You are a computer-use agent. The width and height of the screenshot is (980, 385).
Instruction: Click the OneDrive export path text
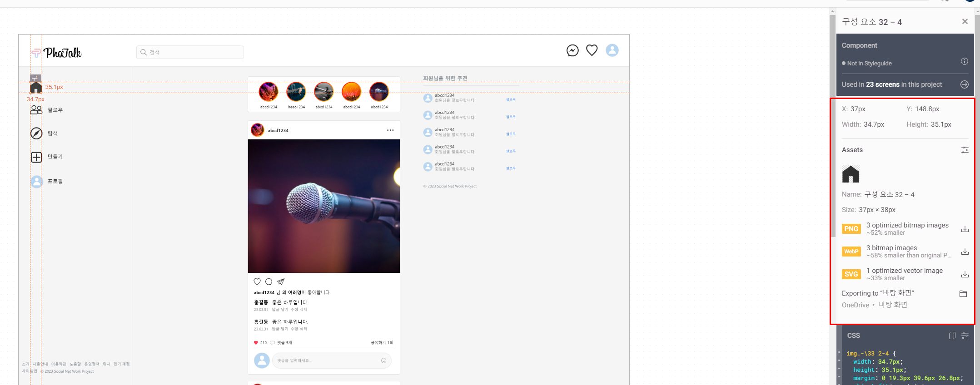coord(875,305)
